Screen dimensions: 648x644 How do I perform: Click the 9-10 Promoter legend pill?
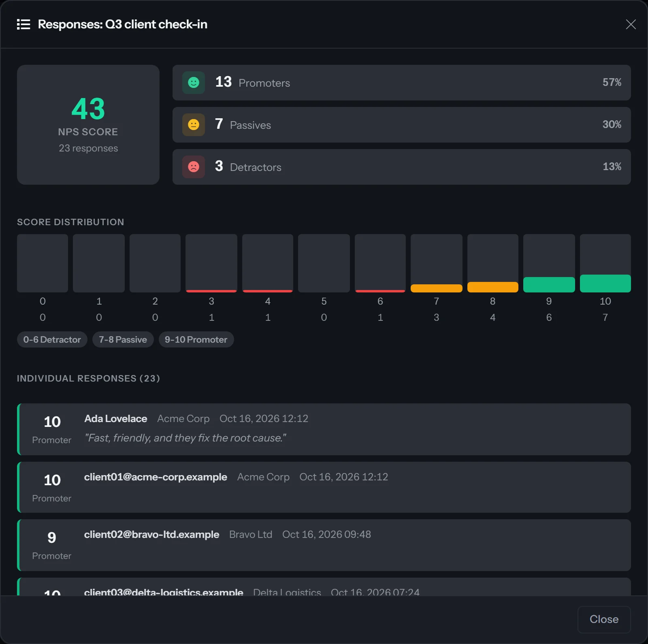pyautogui.click(x=196, y=339)
